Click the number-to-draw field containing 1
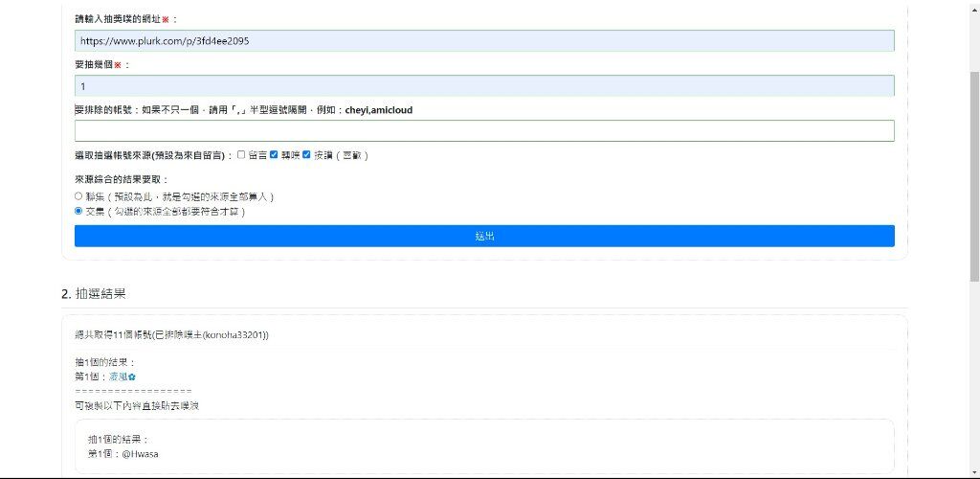Screen dimensions: 980x479 [484, 85]
